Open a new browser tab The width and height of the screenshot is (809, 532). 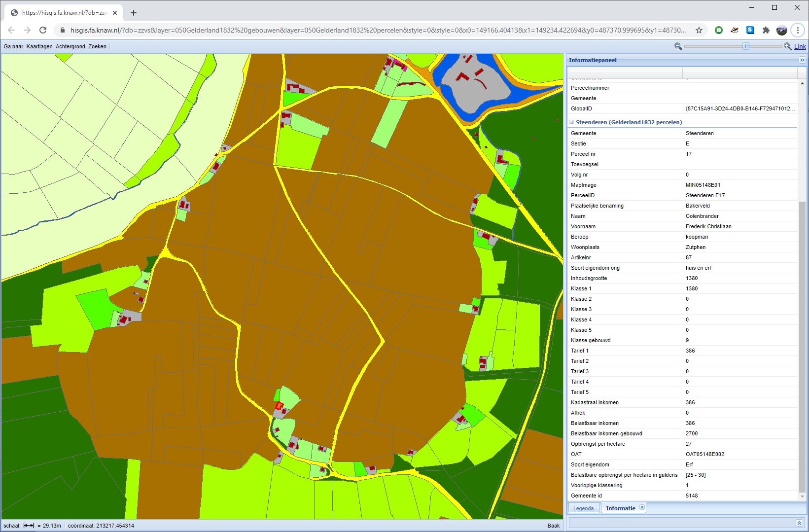click(134, 13)
